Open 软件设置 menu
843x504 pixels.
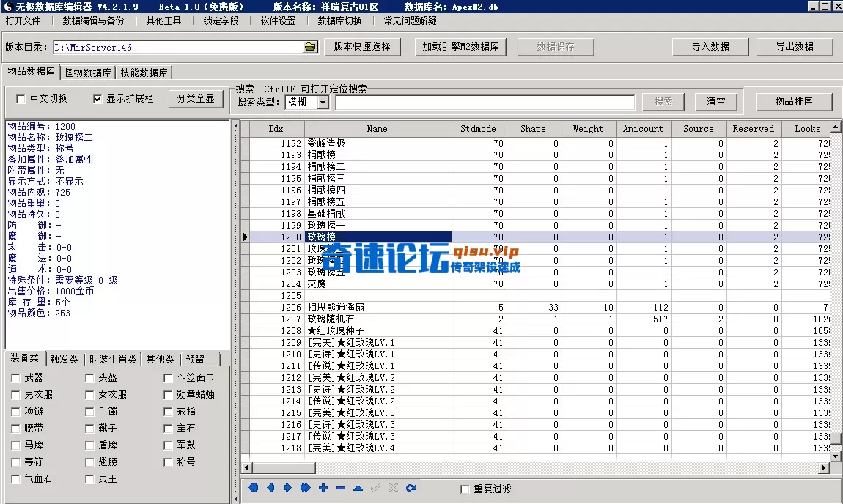(278, 21)
